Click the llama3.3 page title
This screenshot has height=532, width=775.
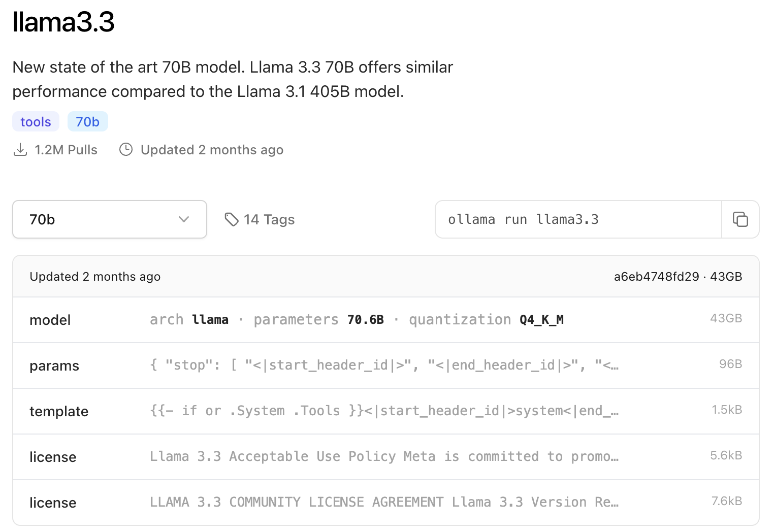pyautogui.click(x=63, y=22)
